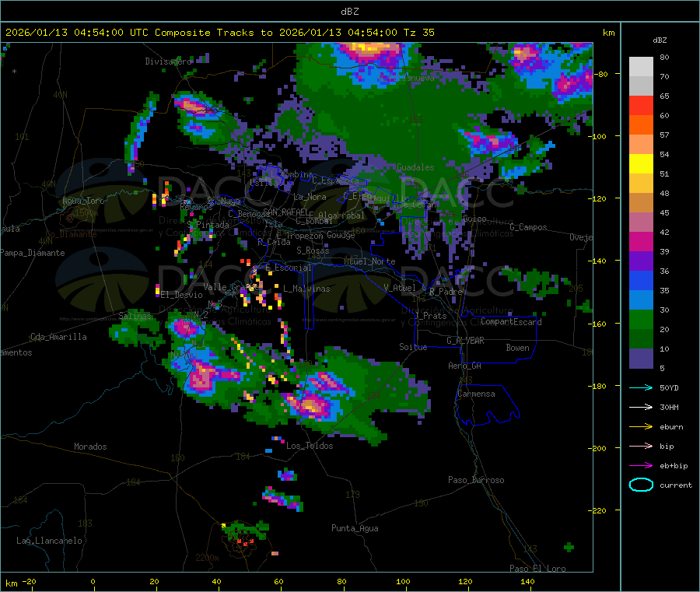Click the Bowen place label
The image size is (700, 592).
pos(517,348)
